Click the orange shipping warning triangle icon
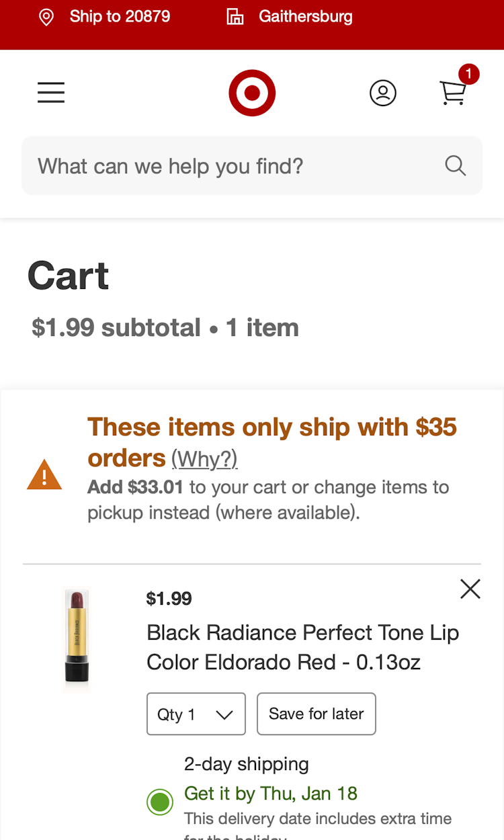The width and height of the screenshot is (504, 840). pos(44,474)
